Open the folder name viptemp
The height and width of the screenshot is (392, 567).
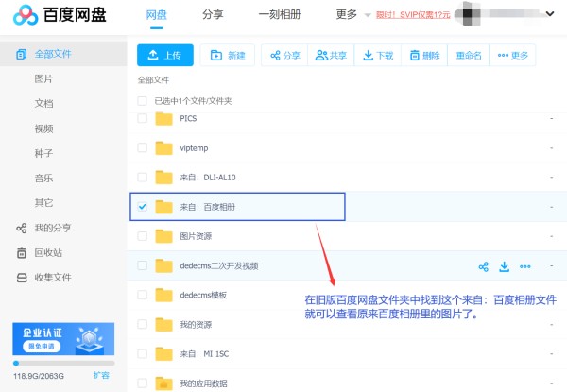(x=194, y=148)
